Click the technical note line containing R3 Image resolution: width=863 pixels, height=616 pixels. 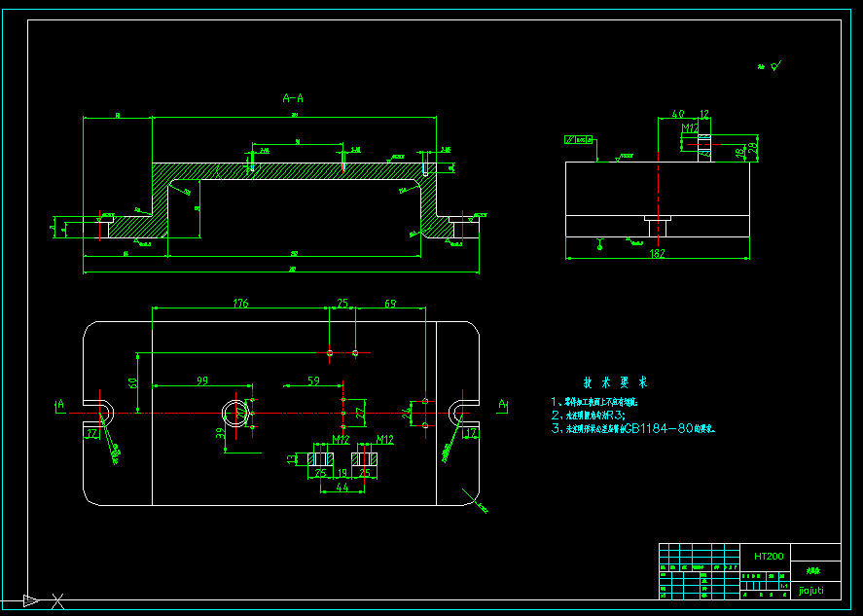(x=588, y=416)
